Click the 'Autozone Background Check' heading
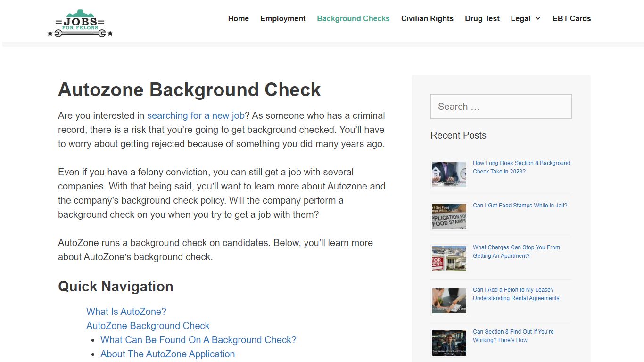This screenshot has height=362, width=644. coord(190,90)
